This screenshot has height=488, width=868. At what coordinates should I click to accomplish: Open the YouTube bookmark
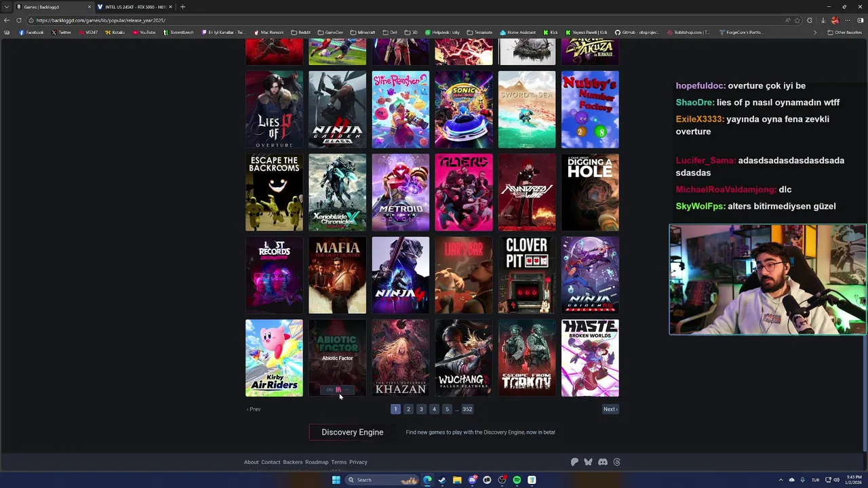[x=144, y=33]
